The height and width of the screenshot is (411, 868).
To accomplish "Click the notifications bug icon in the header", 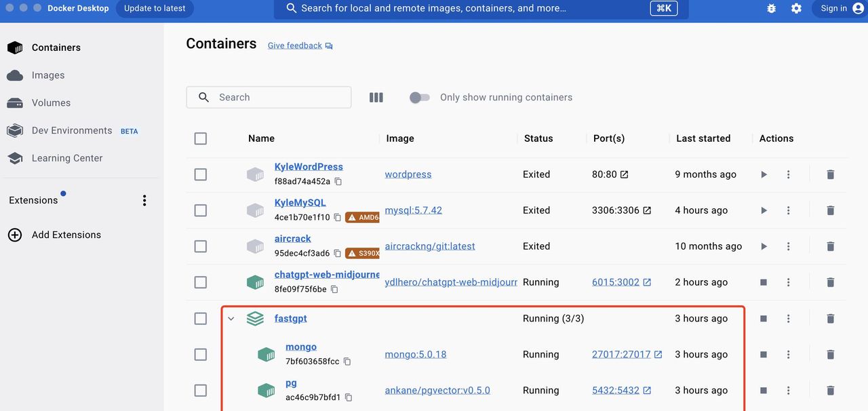I will 771,8.
